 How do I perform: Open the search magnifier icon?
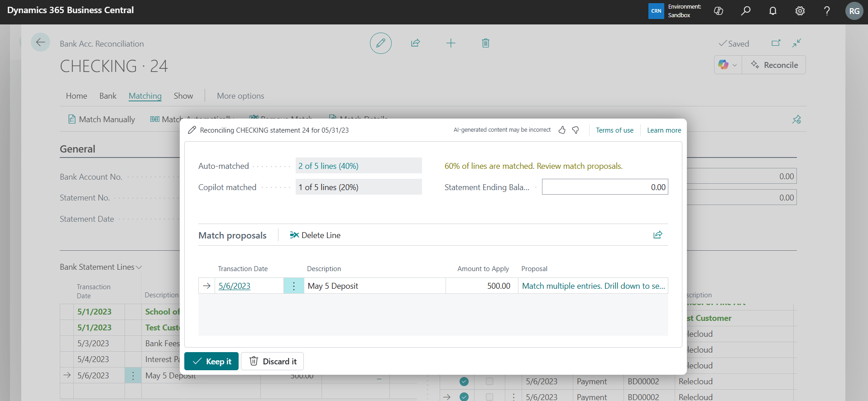point(746,11)
